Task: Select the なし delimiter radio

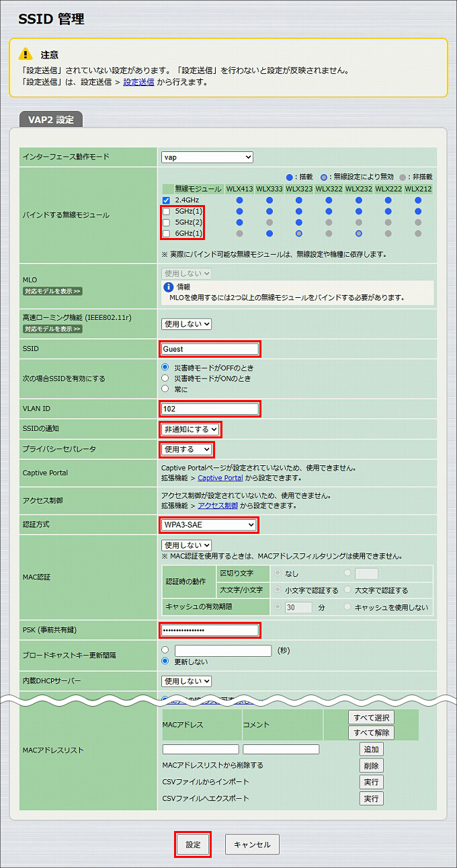Action: pyautogui.click(x=277, y=574)
